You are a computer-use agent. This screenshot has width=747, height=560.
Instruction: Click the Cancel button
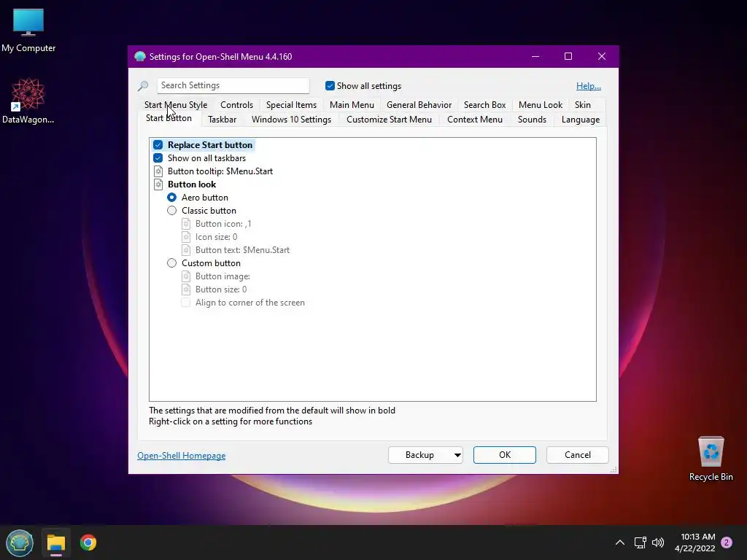(x=578, y=455)
